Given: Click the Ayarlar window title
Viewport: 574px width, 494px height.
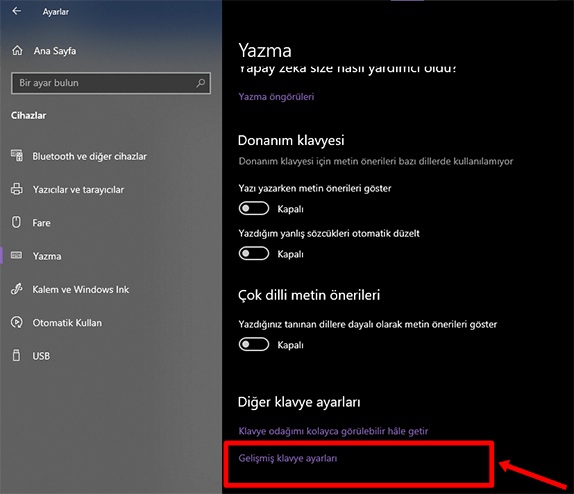Looking at the screenshot, I should click(x=56, y=12).
